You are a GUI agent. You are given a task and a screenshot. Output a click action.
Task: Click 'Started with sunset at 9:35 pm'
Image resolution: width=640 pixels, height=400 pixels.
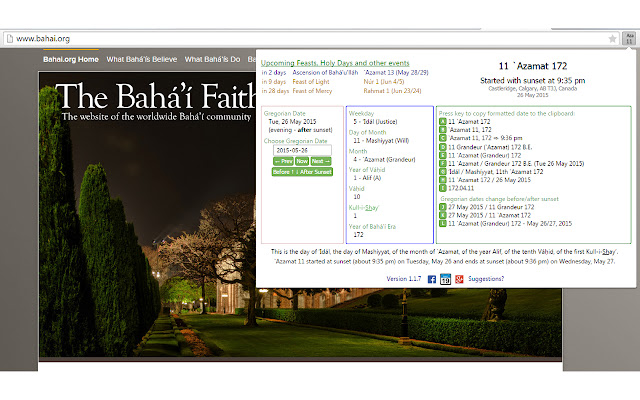click(533, 80)
